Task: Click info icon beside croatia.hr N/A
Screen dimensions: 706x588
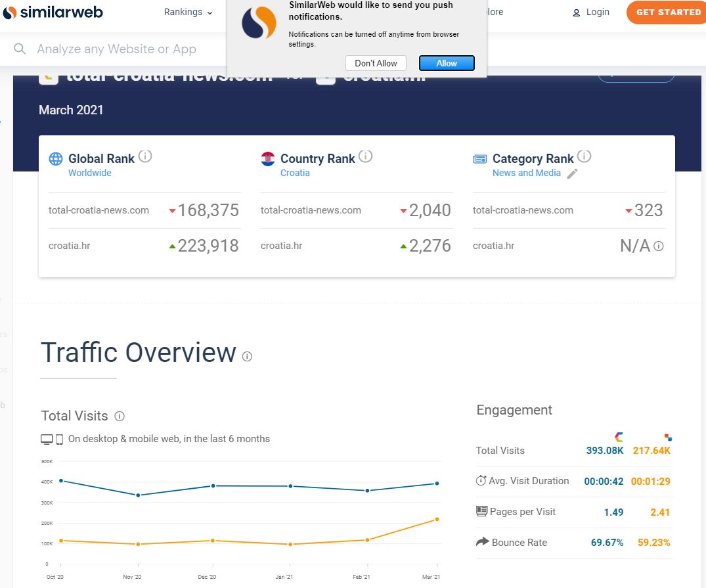Action: [659, 246]
